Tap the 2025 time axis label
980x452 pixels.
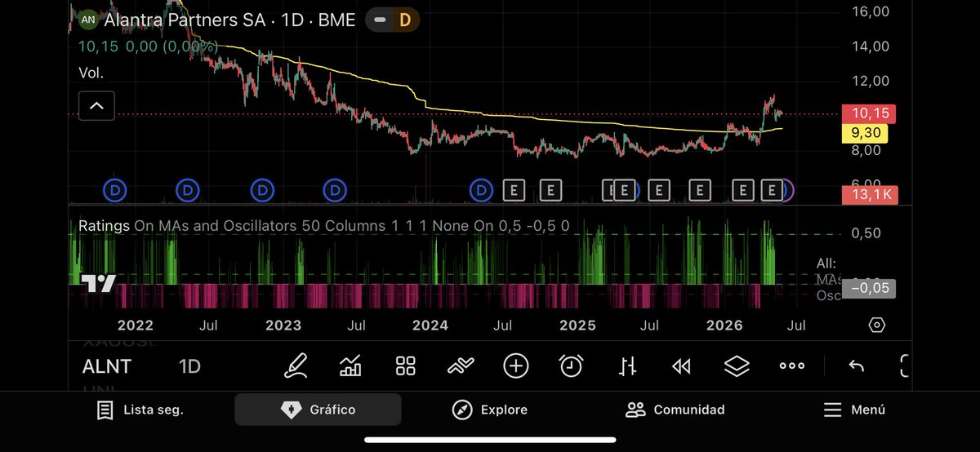coord(577,325)
